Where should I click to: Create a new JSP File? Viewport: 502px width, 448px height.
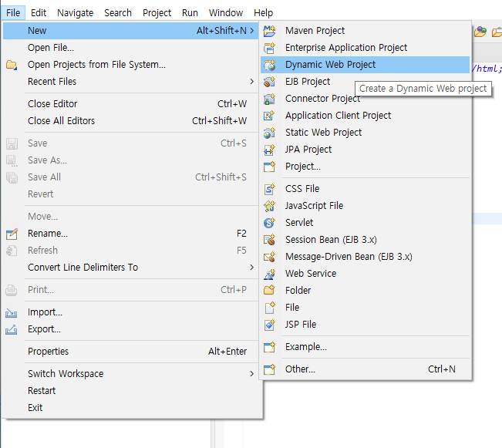point(365,325)
